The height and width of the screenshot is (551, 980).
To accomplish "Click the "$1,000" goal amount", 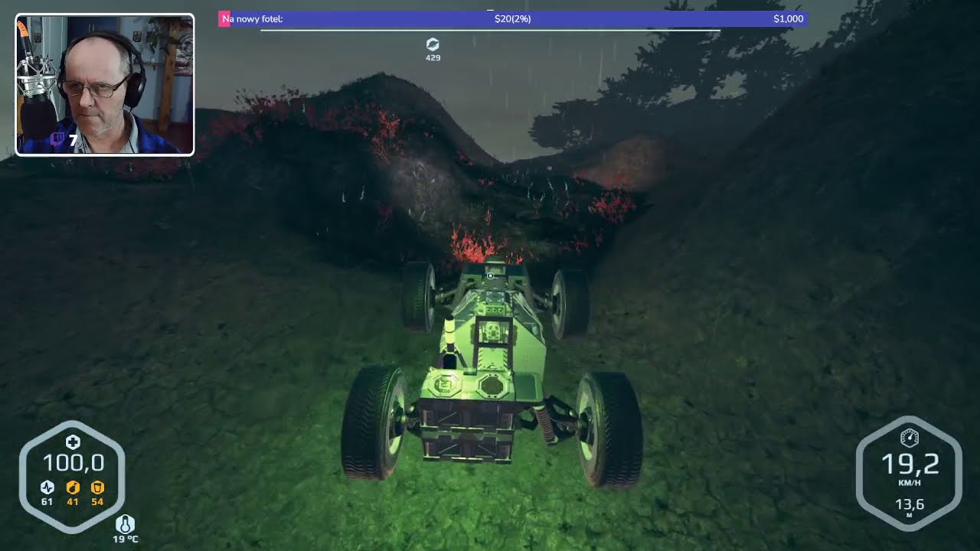I will (788, 18).
